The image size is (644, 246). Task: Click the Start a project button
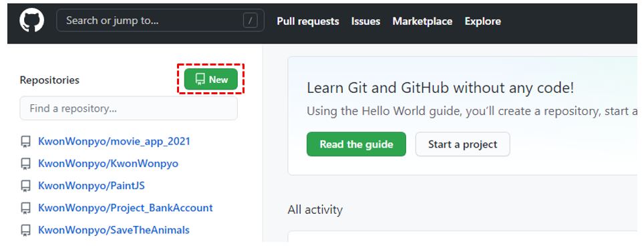click(462, 144)
